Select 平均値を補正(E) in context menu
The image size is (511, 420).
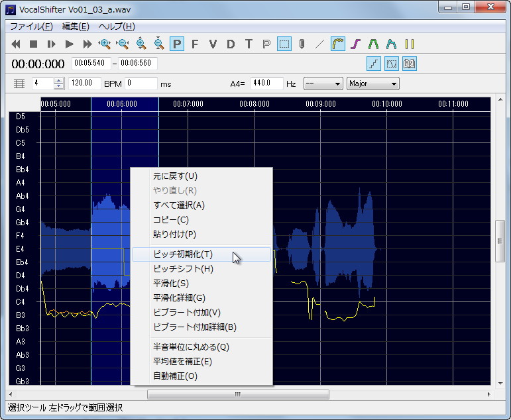click(201, 362)
